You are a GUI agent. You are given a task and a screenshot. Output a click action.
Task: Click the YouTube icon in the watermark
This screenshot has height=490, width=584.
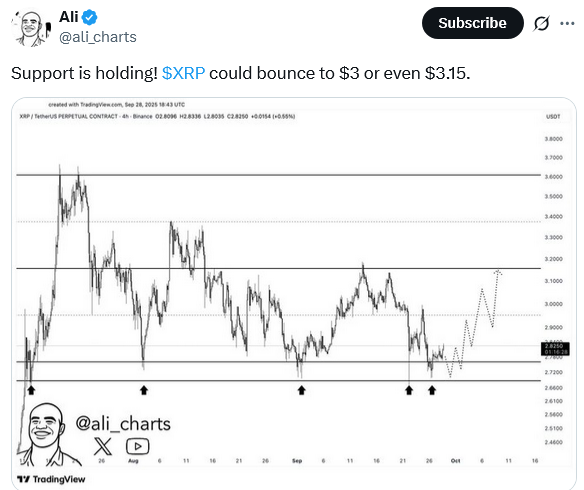[137, 446]
